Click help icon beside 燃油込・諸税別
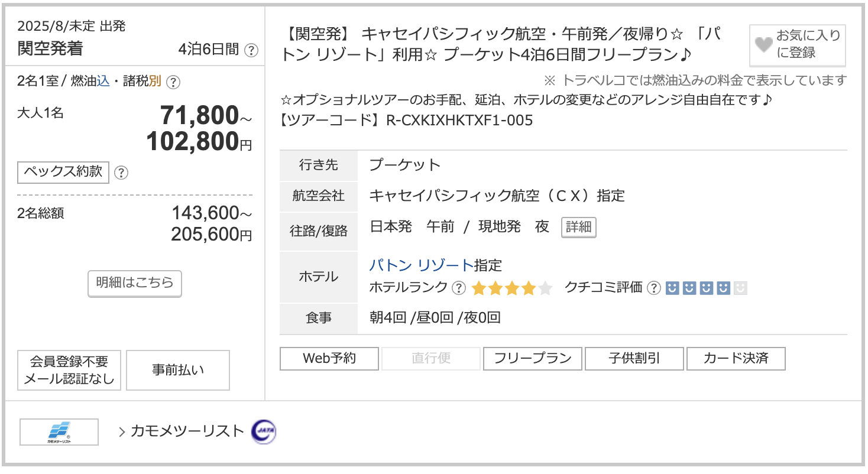This screenshot has width=868, height=474. pos(173,82)
